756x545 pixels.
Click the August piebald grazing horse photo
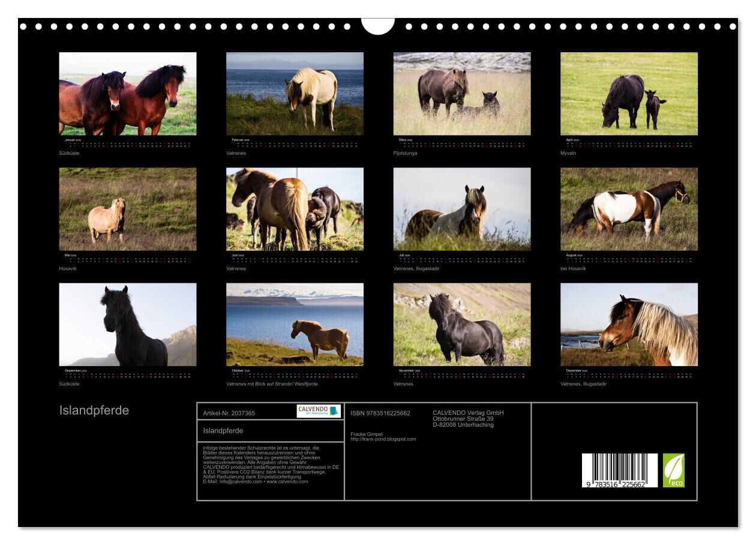tap(629, 209)
